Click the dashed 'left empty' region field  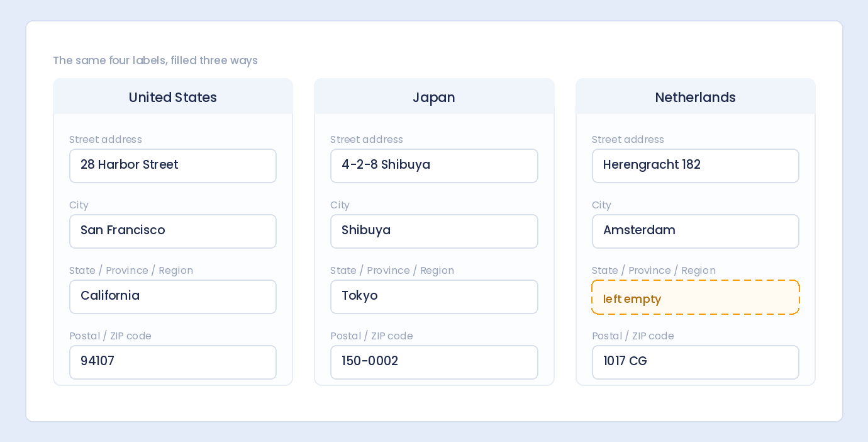point(696,297)
